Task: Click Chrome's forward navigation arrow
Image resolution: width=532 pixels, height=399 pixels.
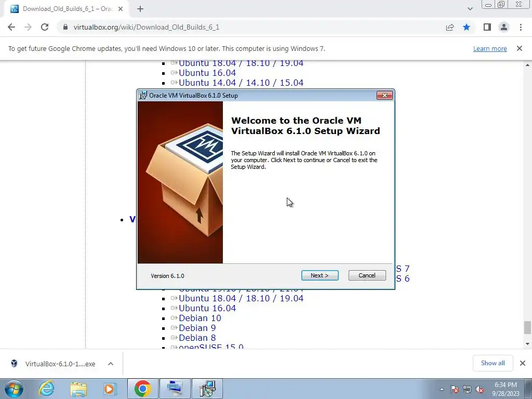Action: tap(28, 27)
